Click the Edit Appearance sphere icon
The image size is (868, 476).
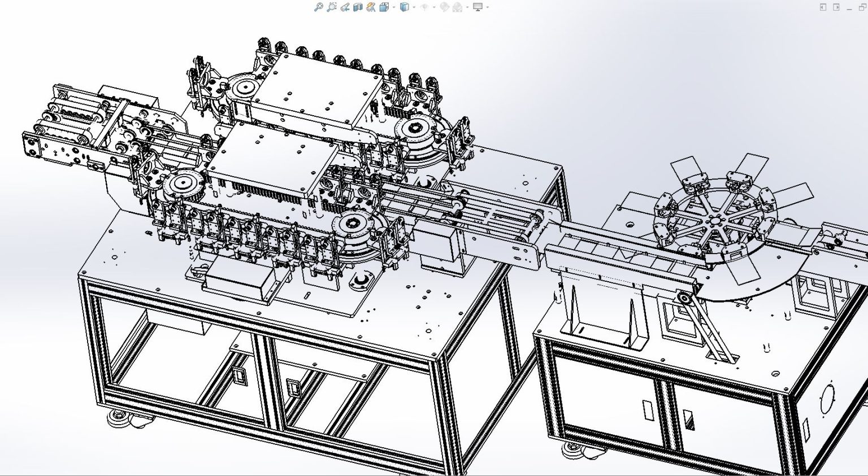coord(445,7)
